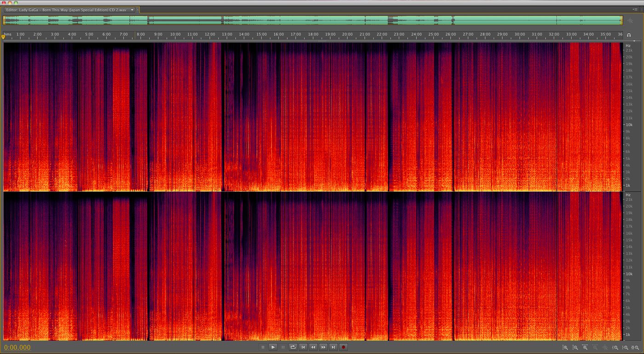Click the green macOS zoom window button
Viewport: 644px width, 354px height.
[16, 3]
